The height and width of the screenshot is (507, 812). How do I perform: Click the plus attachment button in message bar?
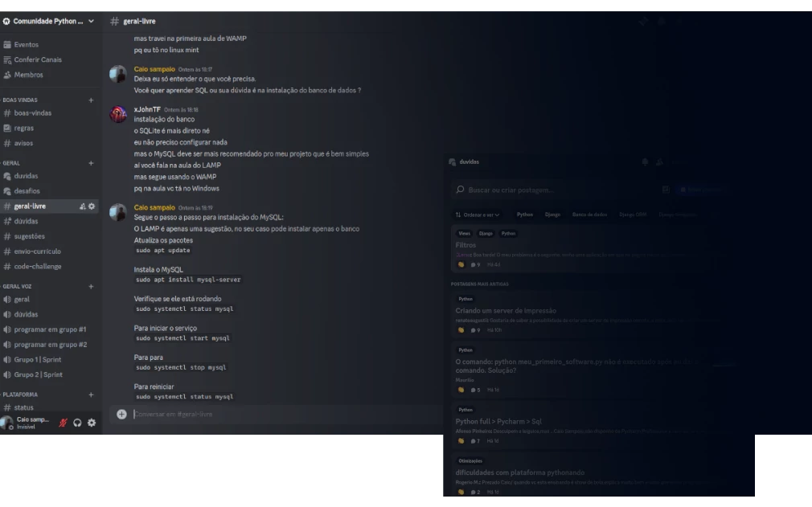pyautogui.click(x=121, y=414)
